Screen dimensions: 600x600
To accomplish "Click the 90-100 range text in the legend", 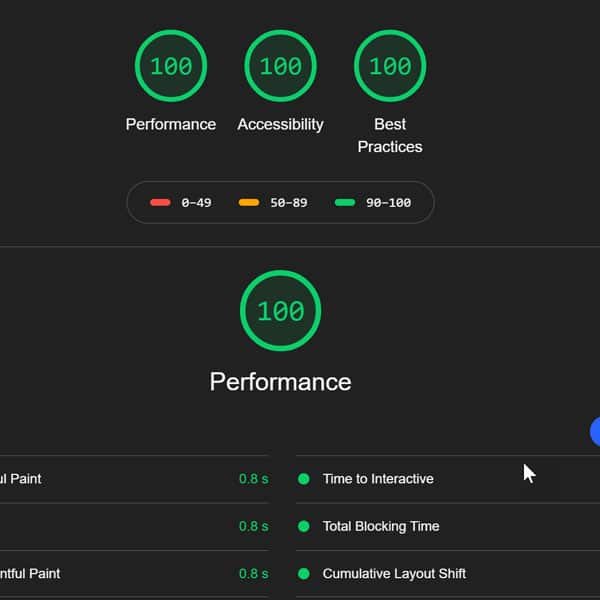I will [x=388, y=203].
